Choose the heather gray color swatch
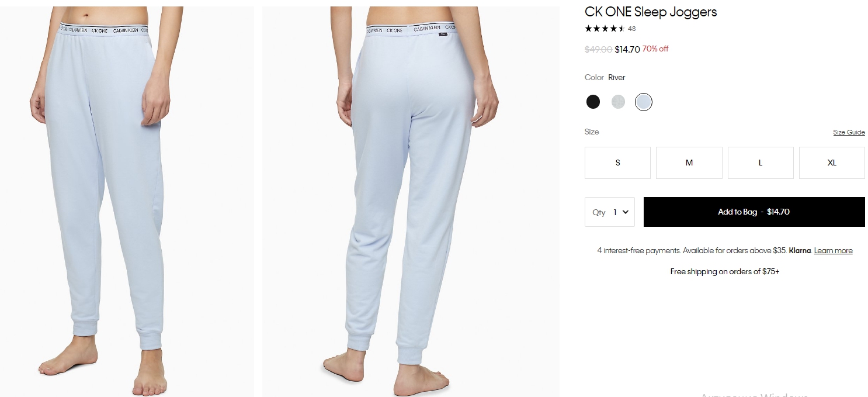The height and width of the screenshot is (397, 868). click(x=618, y=102)
